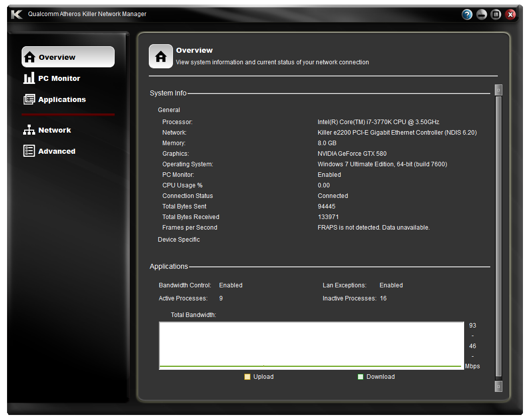Click graph axis value 46
This screenshot has width=532, height=420.
click(473, 346)
